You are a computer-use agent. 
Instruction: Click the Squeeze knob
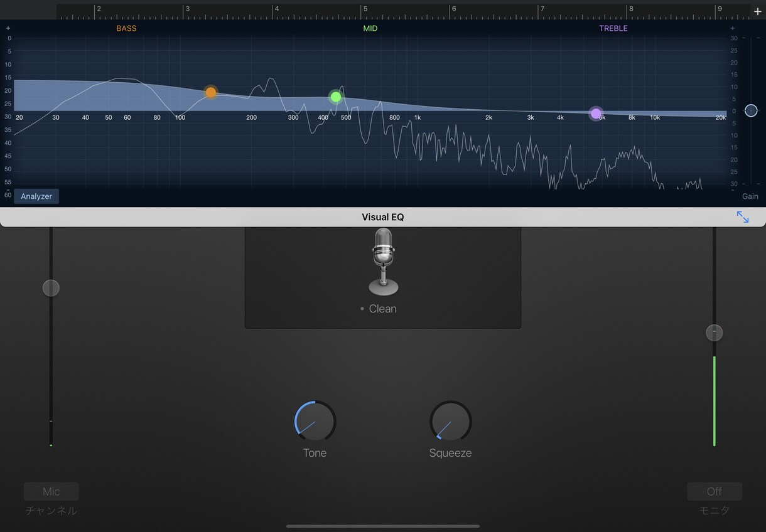pyautogui.click(x=450, y=421)
